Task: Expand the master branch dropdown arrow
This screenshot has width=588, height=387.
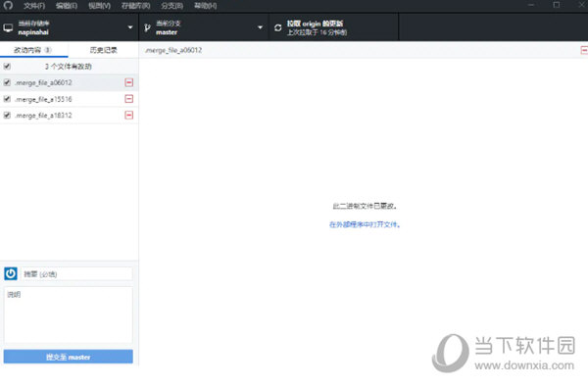Action: click(261, 27)
